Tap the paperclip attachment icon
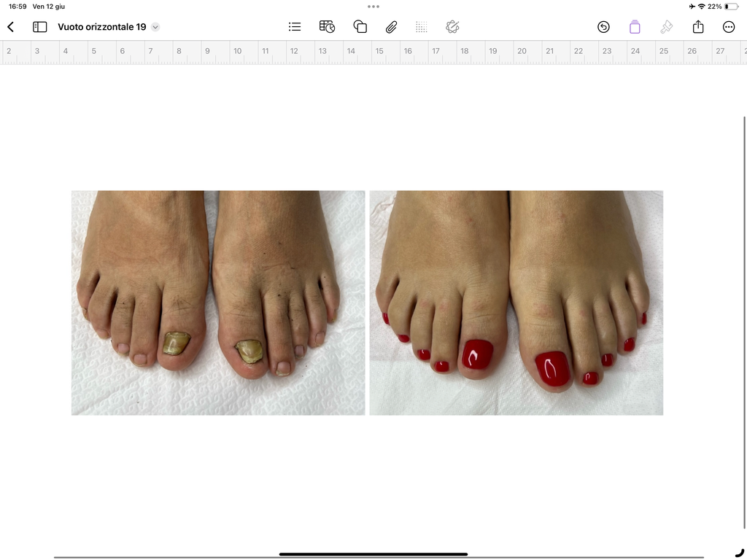 (391, 27)
